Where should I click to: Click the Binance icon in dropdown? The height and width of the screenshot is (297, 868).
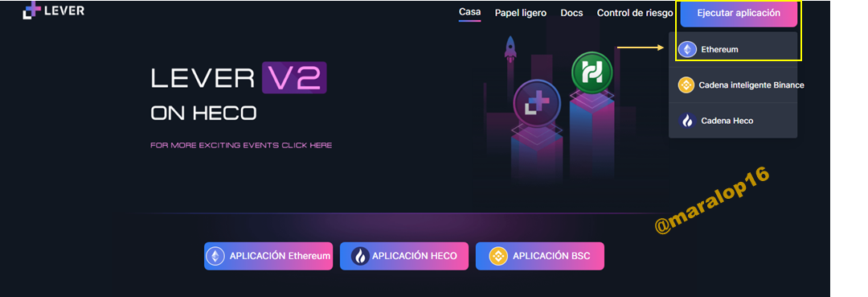[x=686, y=85]
